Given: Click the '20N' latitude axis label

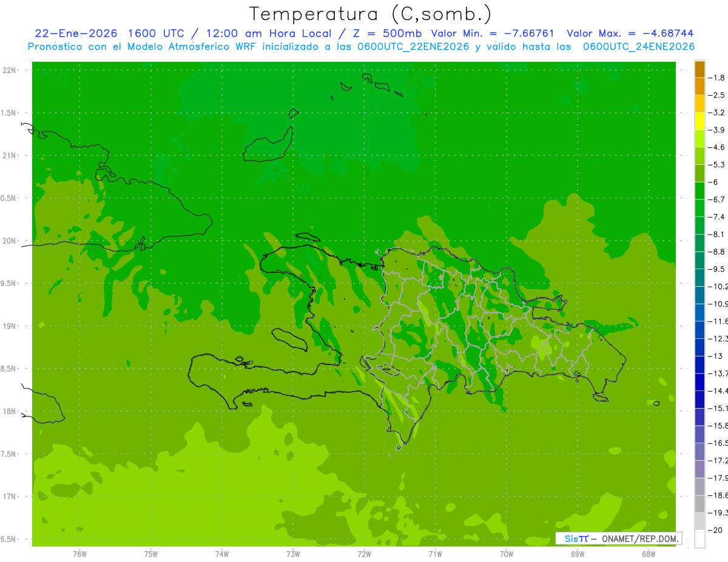Looking at the screenshot, I should 10,241.
